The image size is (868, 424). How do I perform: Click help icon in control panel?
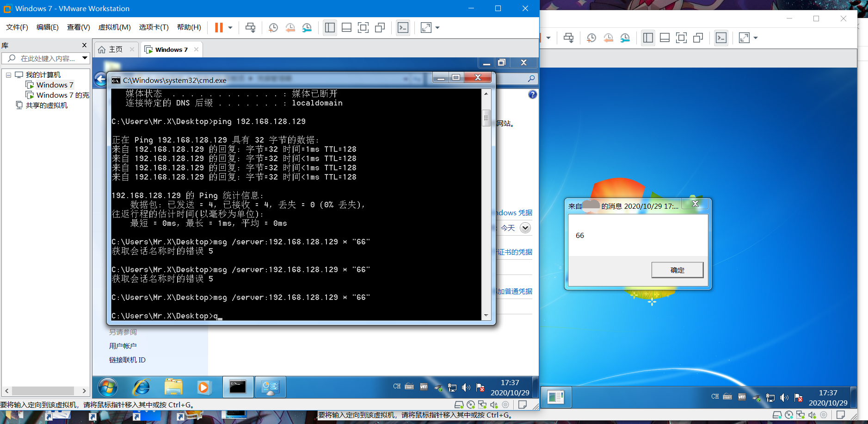point(533,94)
